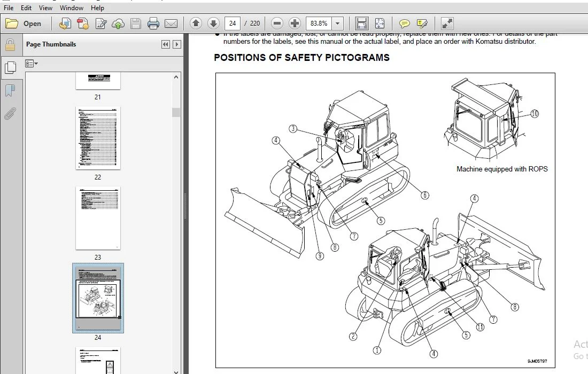Zoom in with the plus button

pos(295,24)
